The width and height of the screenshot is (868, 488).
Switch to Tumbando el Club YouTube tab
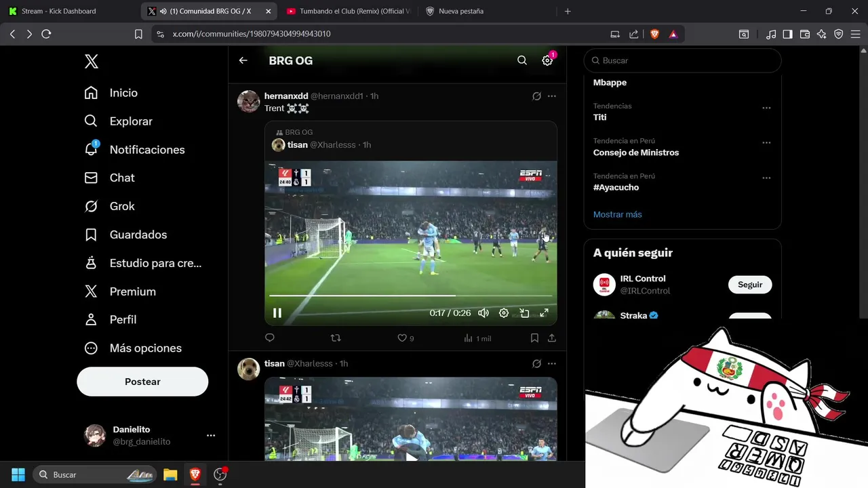(x=348, y=12)
